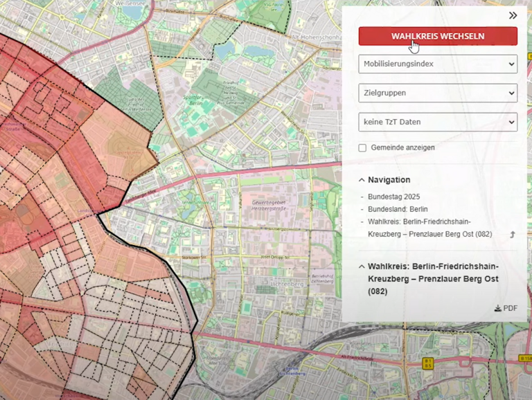Image resolution: width=532 pixels, height=400 pixels.
Task: Select Bundesland: Berlin navigation entry
Action: 398,209
